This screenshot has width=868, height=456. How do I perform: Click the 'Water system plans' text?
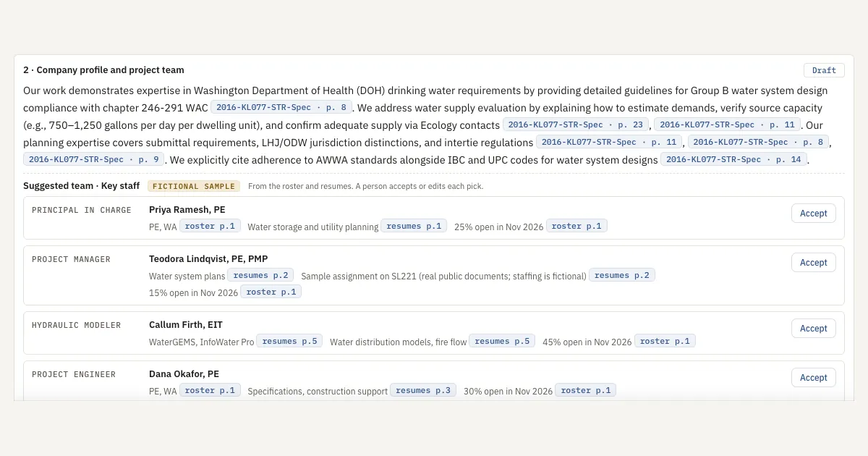[187, 276]
